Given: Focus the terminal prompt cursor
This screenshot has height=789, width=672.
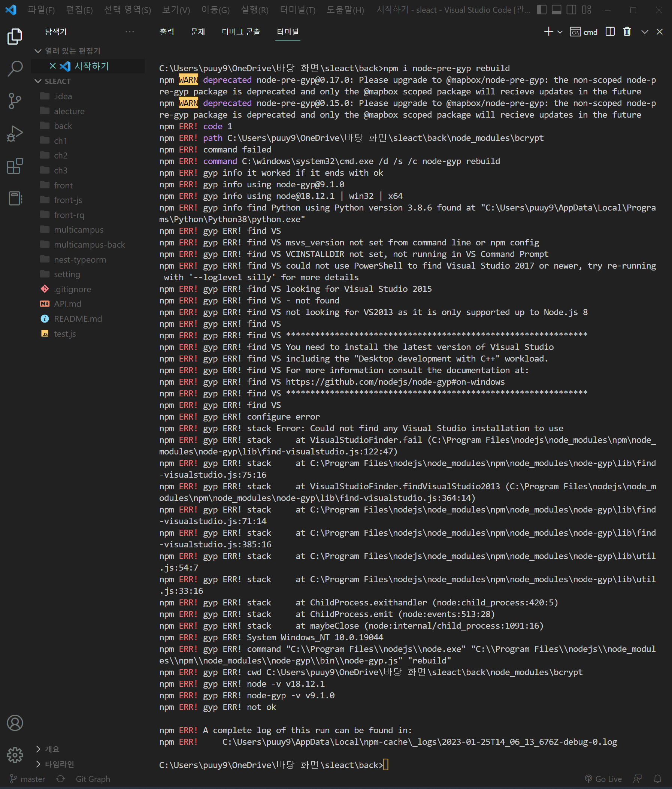Looking at the screenshot, I should (386, 765).
